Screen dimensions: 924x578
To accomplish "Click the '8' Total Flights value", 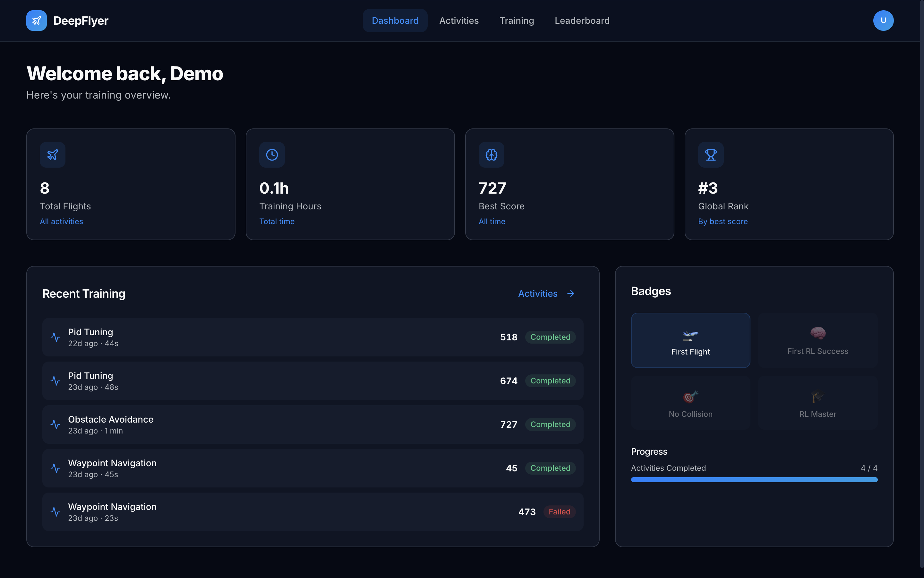I will (x=45, y=188).
